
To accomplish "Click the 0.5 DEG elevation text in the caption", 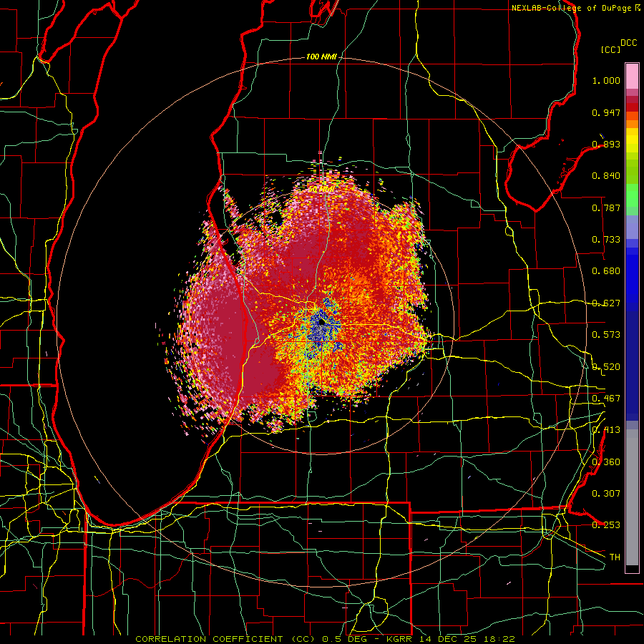I will tap(343, 639).
